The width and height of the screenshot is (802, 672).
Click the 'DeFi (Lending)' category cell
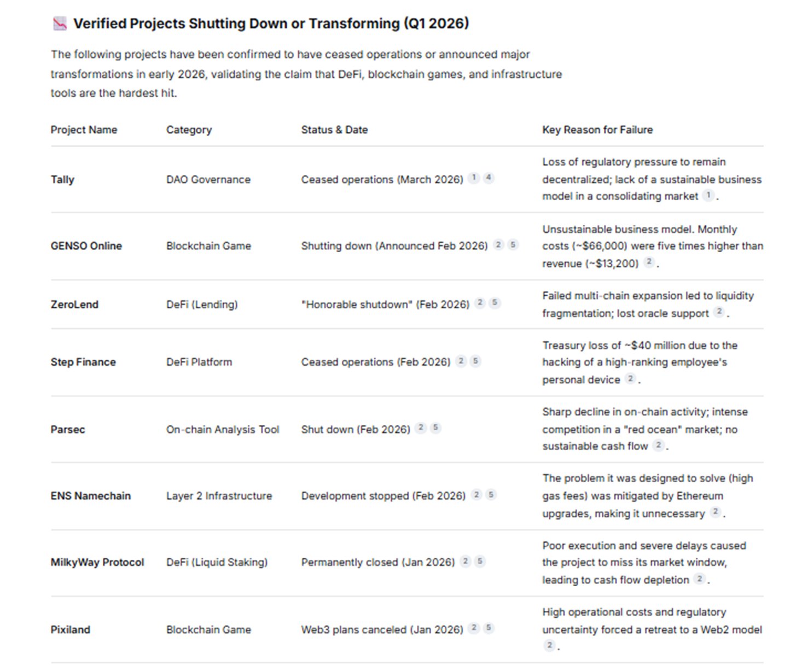pos(202,305)
